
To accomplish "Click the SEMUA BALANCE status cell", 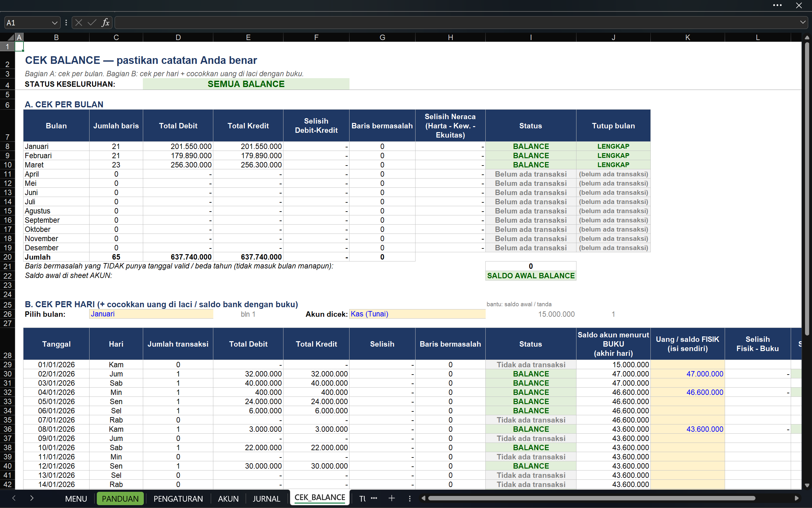I will tap(246, 84).
